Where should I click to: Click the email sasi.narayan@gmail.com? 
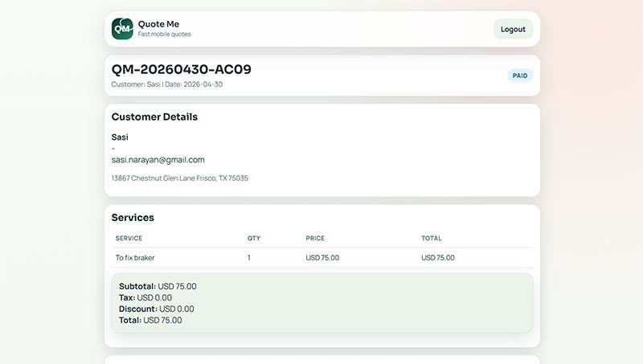pyautogui.click(x=158, y=160)
